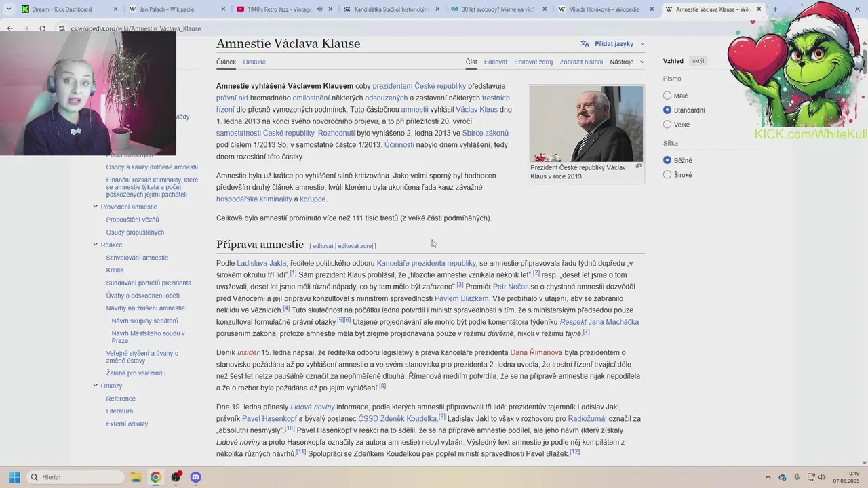Click the language translate icon near Přidat jazyky
The height and width of the screenshot is (488, 868).
point(585,43)
